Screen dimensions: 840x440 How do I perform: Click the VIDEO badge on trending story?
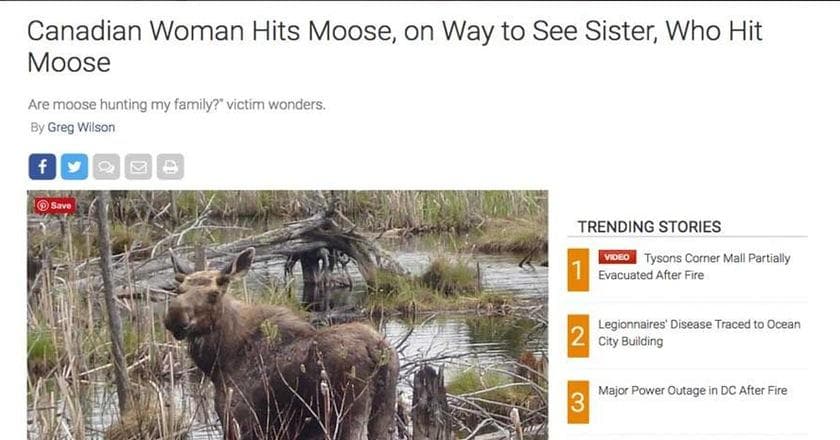(617, 257)
